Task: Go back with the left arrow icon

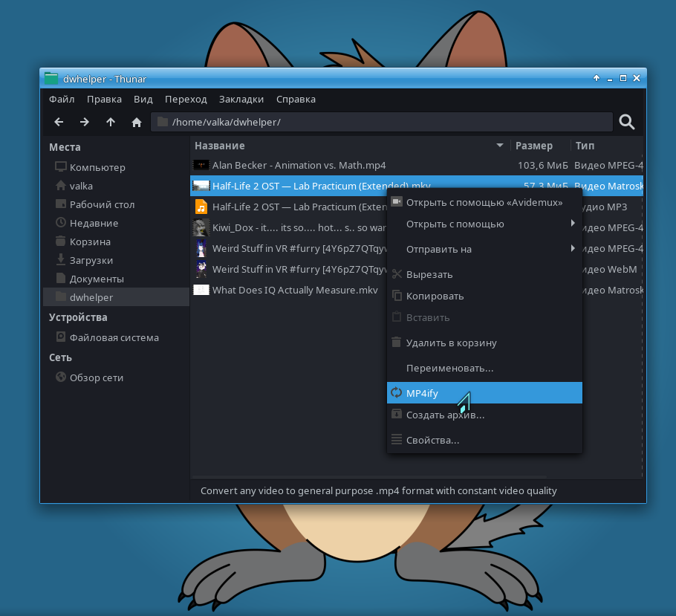Action: [x=59, y=122]
